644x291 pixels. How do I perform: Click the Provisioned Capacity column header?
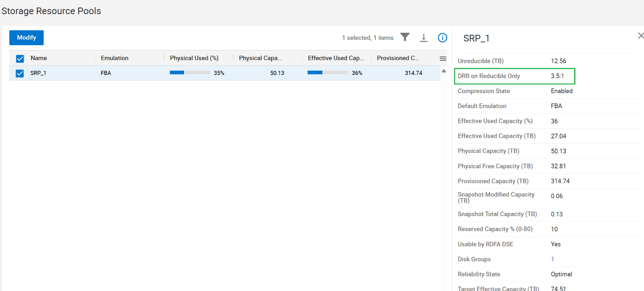pyautogui.click(x=398, y=58)
